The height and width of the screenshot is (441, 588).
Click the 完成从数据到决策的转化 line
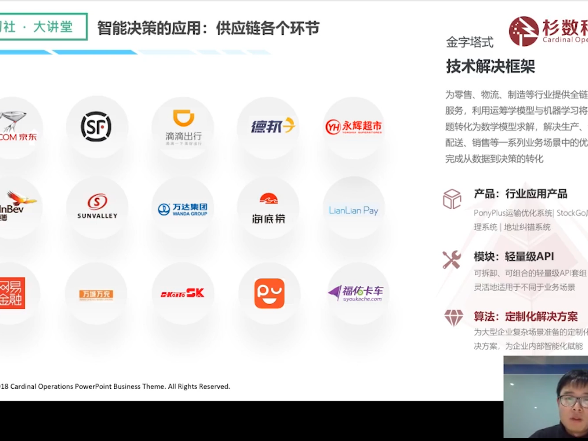(494, 159)
